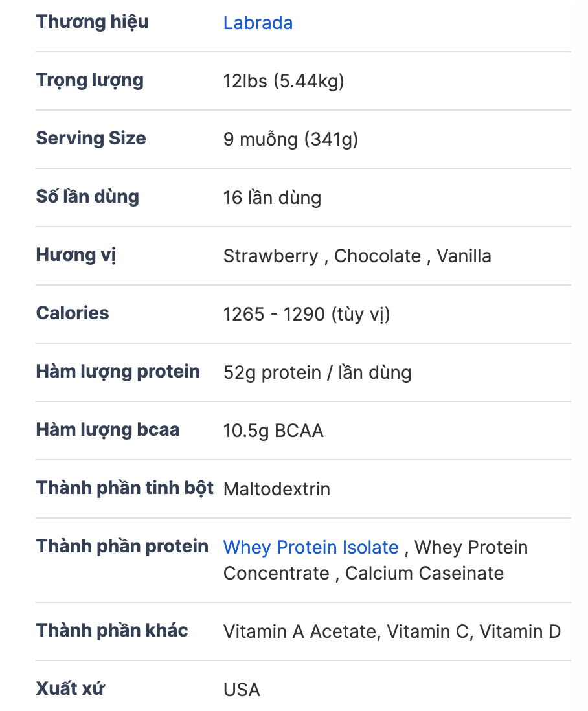Click the Hương vị row label
The image size is (588, 711).
[x=76, y=255]
